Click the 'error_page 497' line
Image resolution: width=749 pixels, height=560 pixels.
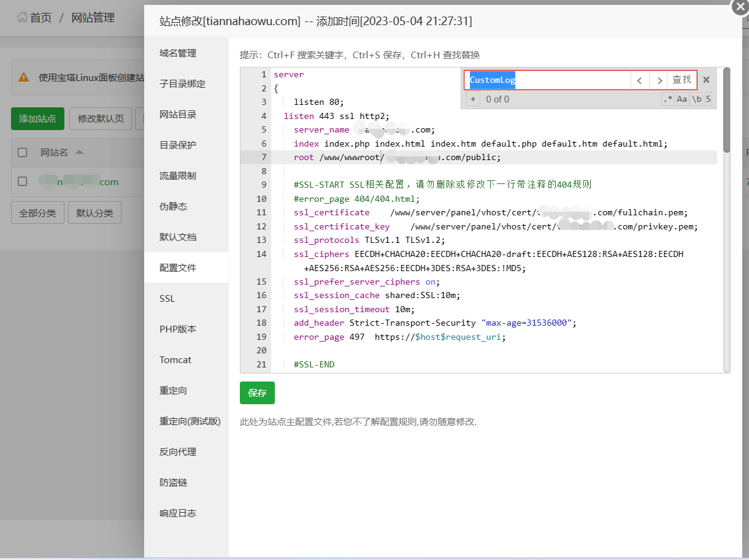point(400,337)
